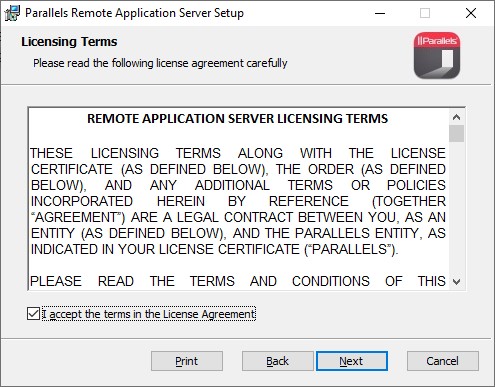Screen dimensions: 495x387
Task: Click the installer icon in title bar
Action: click(12, 13)
